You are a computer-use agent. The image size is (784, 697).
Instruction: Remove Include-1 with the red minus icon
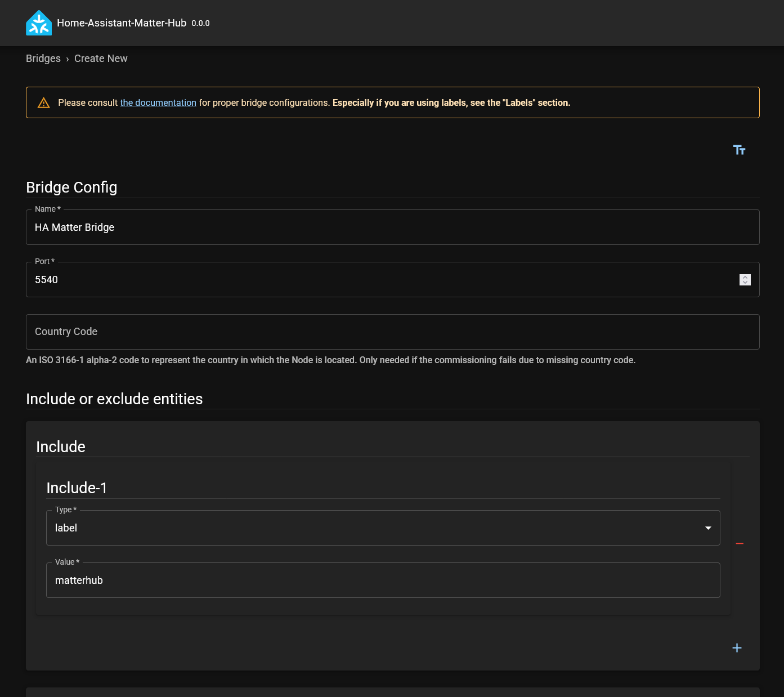click(x=740, y=543)
